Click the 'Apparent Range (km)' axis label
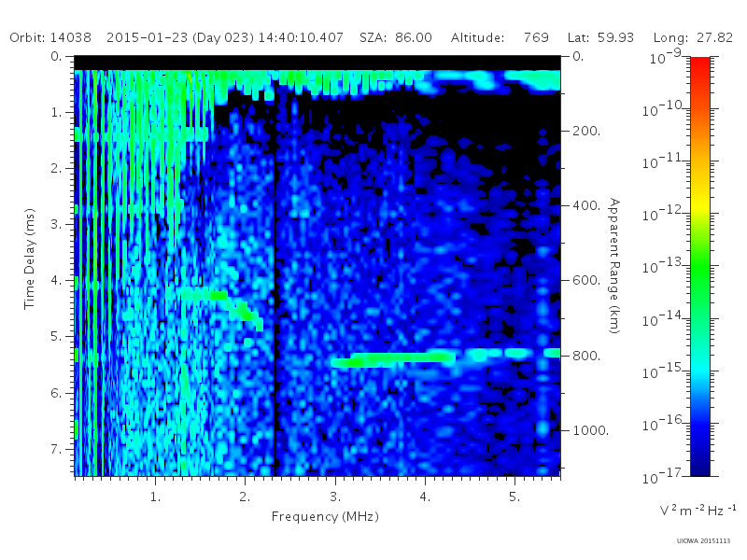The height and width of the screenshot is (560, 747). [614, 266]
